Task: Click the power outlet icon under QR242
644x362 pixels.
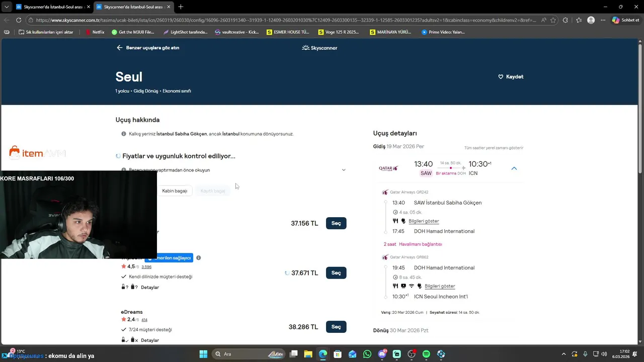Action: pyautogui.click(x=403, y=221)
